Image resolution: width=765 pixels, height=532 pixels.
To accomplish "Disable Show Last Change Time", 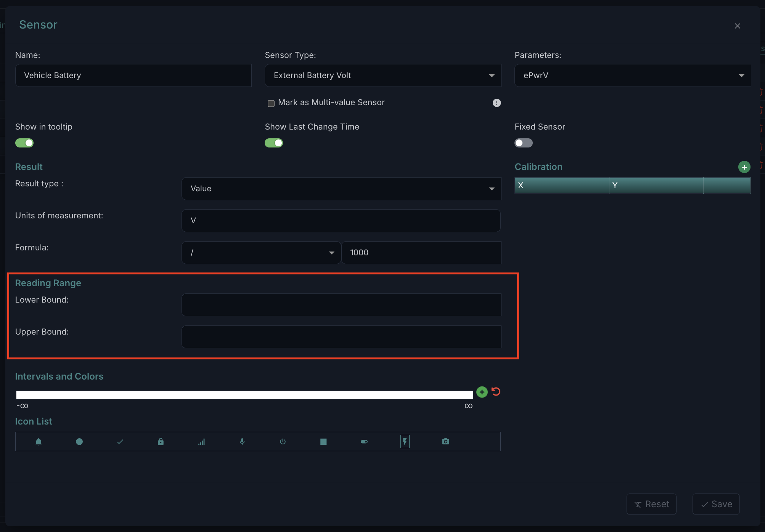I will pos(274,143).
